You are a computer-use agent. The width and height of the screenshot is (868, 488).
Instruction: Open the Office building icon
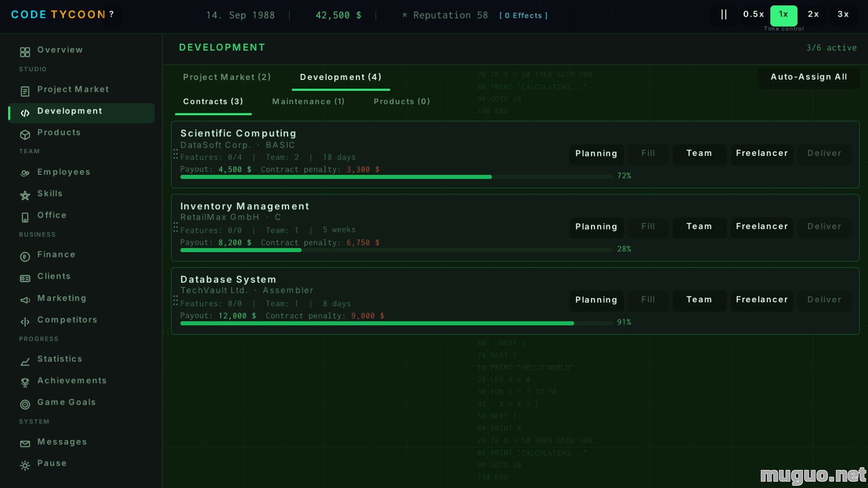click(x=25, y=217)
